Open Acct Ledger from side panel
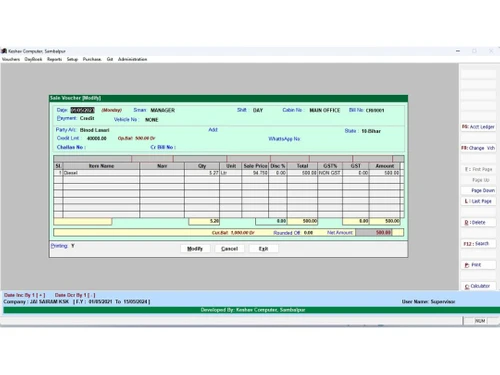The width and height of the screenshot is (500, 375). (x=478, y=127)
